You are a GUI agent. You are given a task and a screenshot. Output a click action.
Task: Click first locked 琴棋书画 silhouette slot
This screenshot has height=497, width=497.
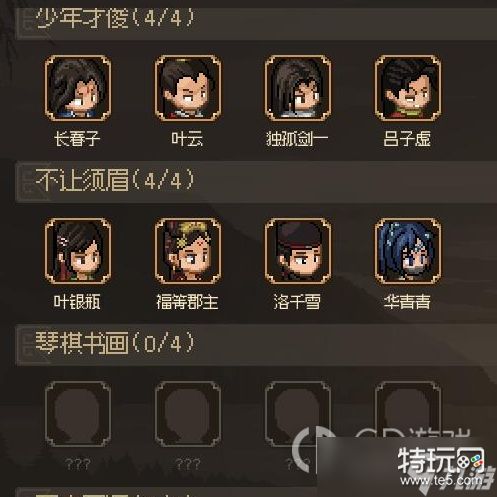78,414
